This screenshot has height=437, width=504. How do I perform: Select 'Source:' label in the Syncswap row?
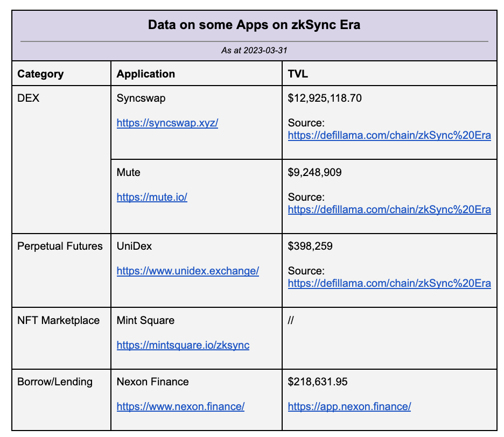click(306, 123)
